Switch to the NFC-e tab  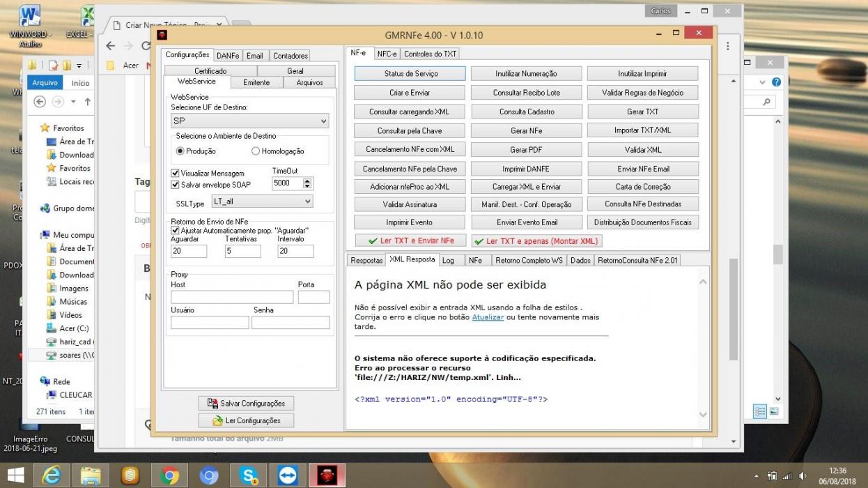[x=387, y=54]
